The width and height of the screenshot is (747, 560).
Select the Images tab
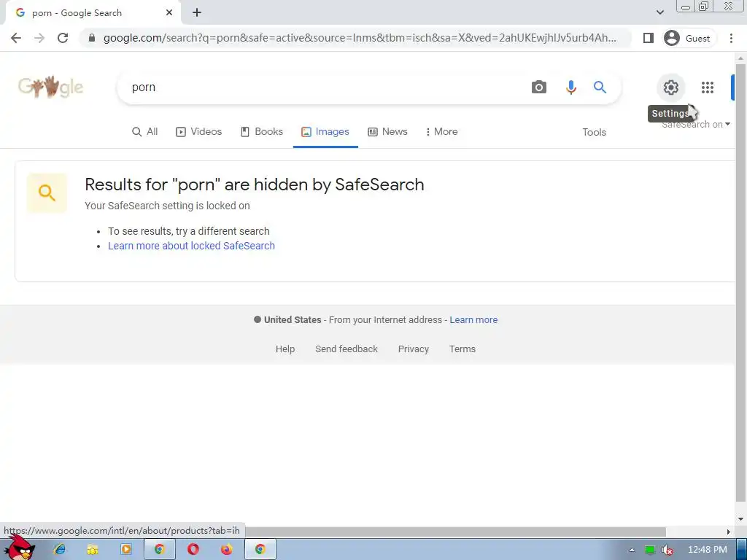pos(325,132)
